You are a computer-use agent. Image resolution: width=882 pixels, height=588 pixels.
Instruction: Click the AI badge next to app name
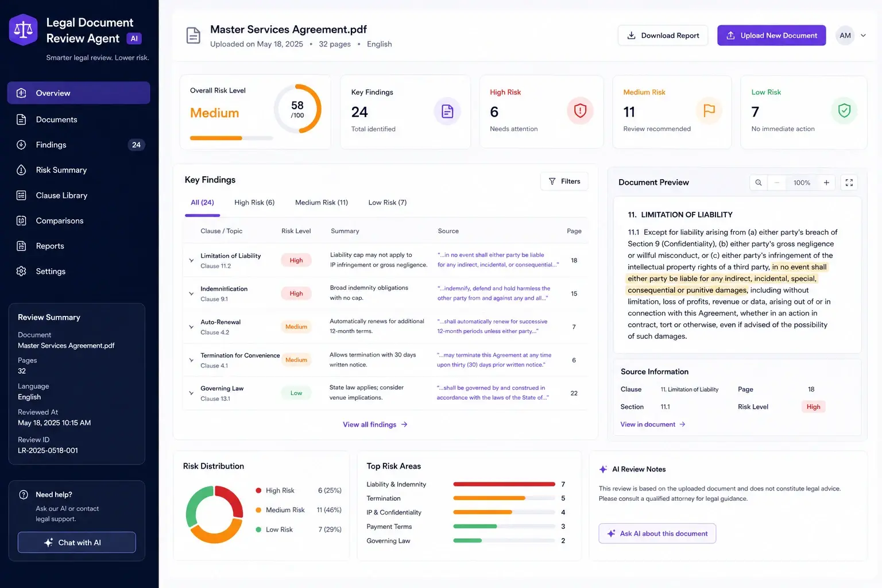click(134, 39)
